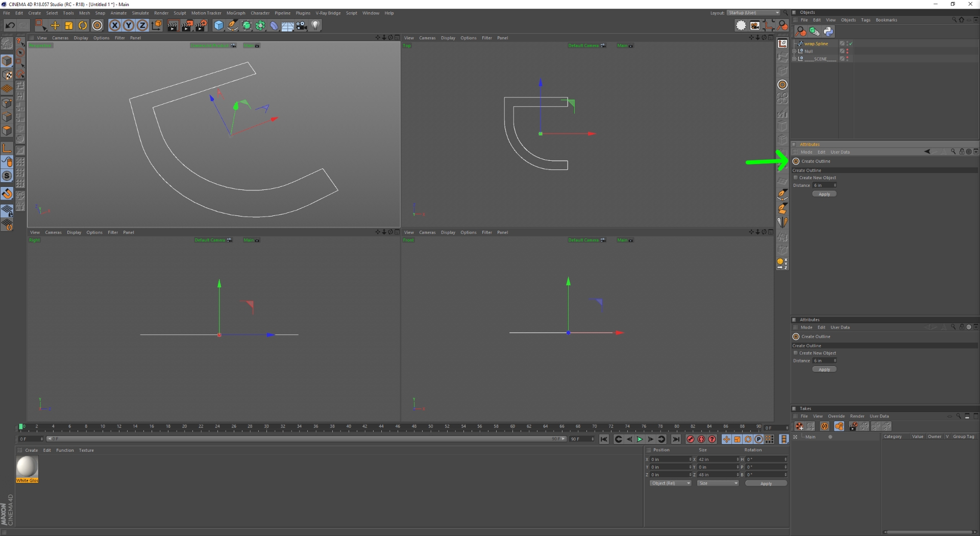Click Apply in upper Create Outline panel

[x=824, y=194]
